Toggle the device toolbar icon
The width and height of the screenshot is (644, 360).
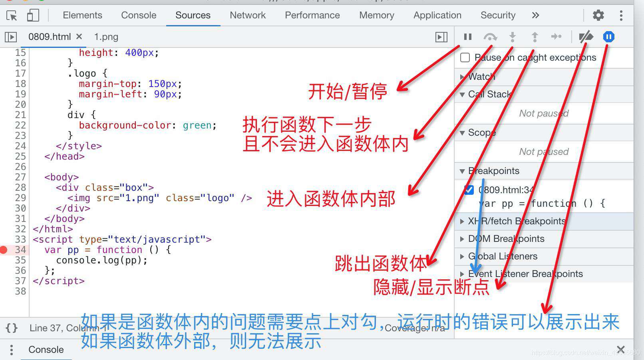[x=33, y=16]
